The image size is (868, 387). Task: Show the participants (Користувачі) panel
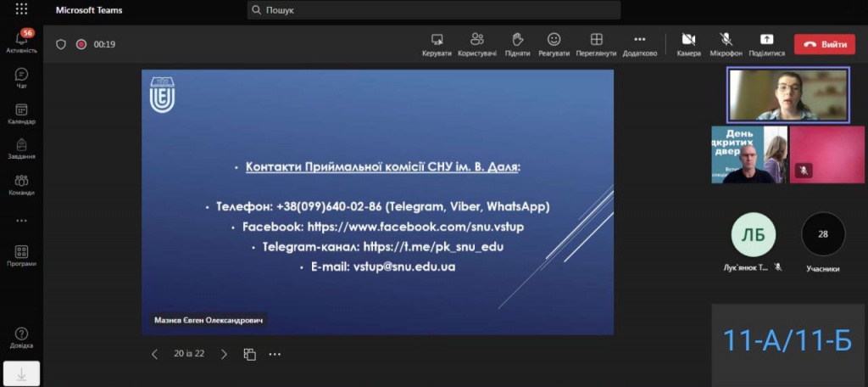477,43
